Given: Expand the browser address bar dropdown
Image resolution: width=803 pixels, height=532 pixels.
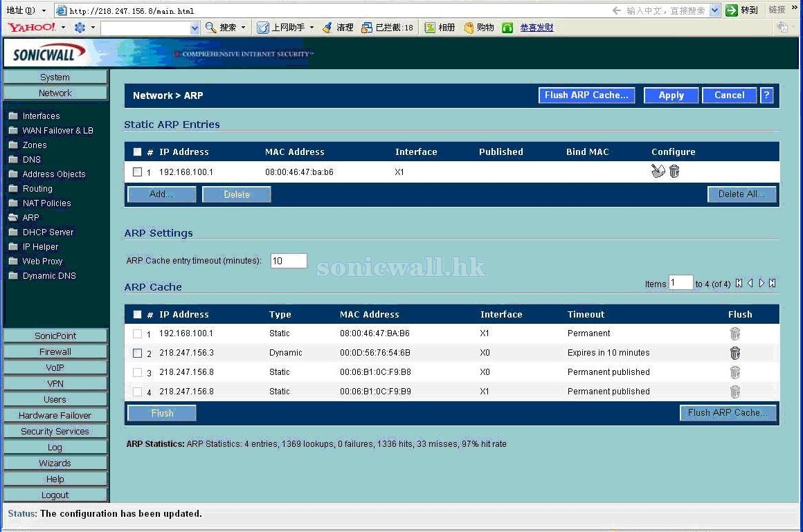Looking at the screenshot, I should point(43,10).
